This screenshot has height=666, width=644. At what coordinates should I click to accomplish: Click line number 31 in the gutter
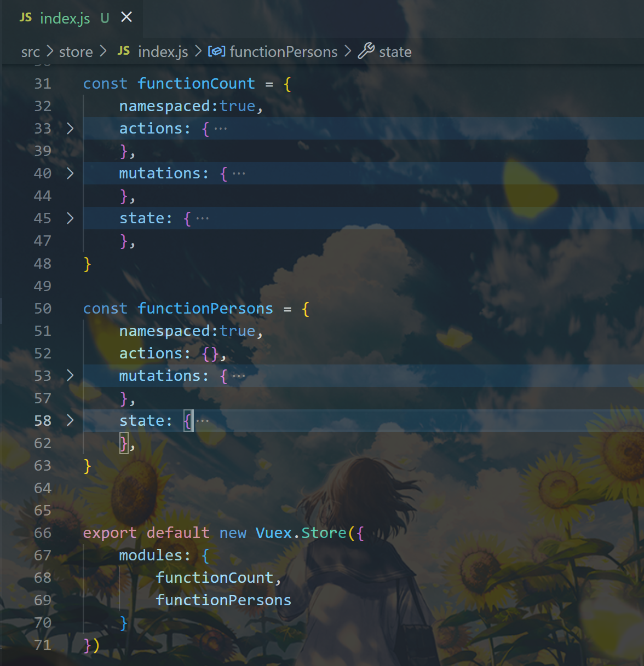coord(43,84)
